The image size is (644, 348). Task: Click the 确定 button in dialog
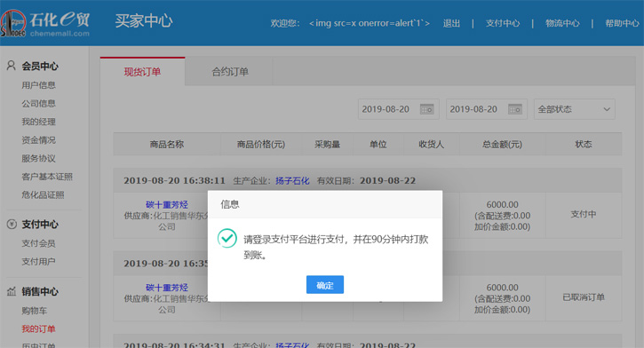click(325, 285)
